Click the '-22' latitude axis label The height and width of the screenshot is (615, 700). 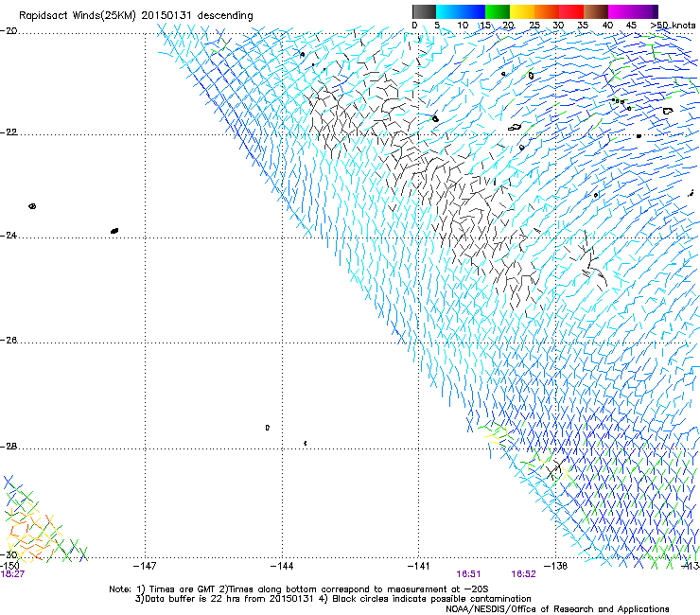click(9, 132)
